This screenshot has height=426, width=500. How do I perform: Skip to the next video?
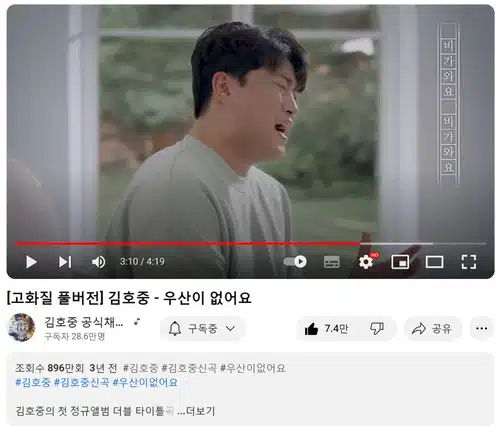pyautogui.click(x=65, y=262)
